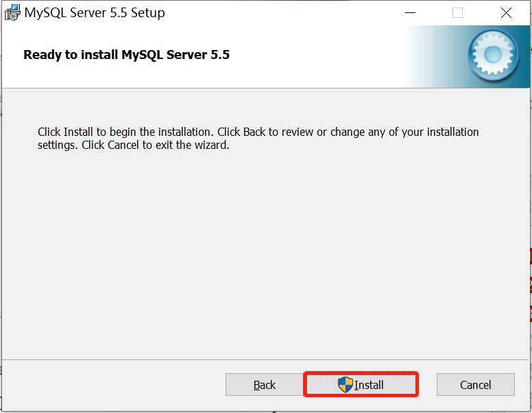Viewport: 532px width, 413px height.
Task: Click the sentence "Click Install to begin the installation"
Action: click(126, 132)
